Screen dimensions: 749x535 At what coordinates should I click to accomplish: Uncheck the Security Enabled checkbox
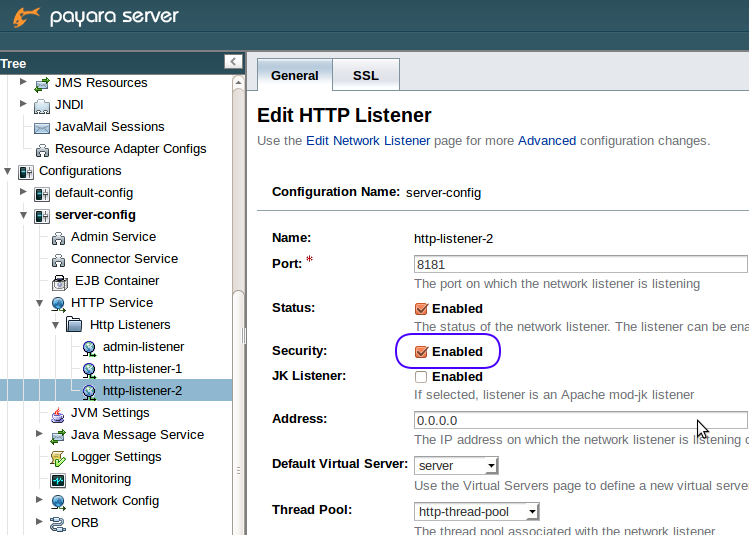[421, 352]
